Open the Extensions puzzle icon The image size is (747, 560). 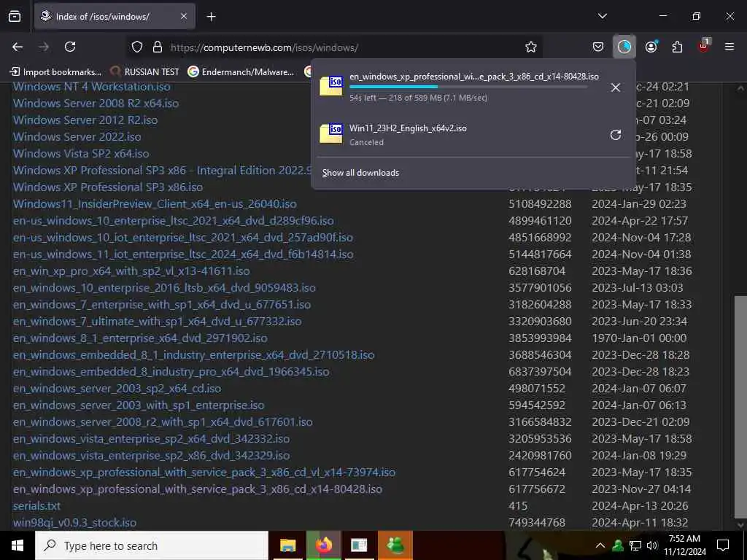(x=677, y=47)
